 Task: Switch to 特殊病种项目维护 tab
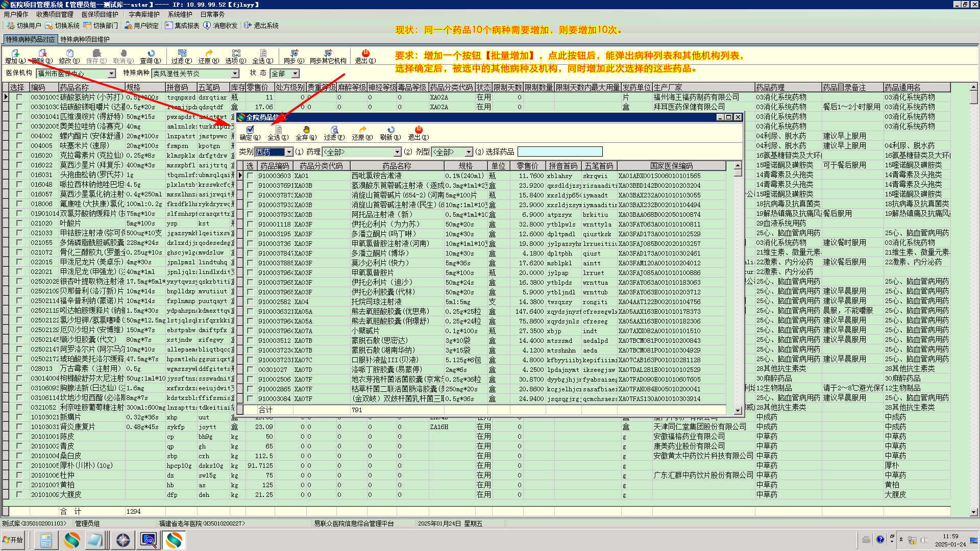85,39
